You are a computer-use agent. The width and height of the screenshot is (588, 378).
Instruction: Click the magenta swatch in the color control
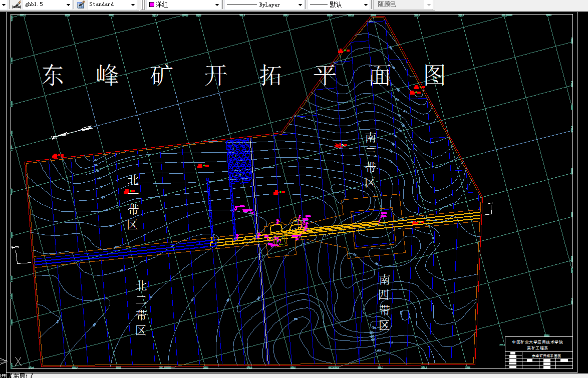[151, 5]
